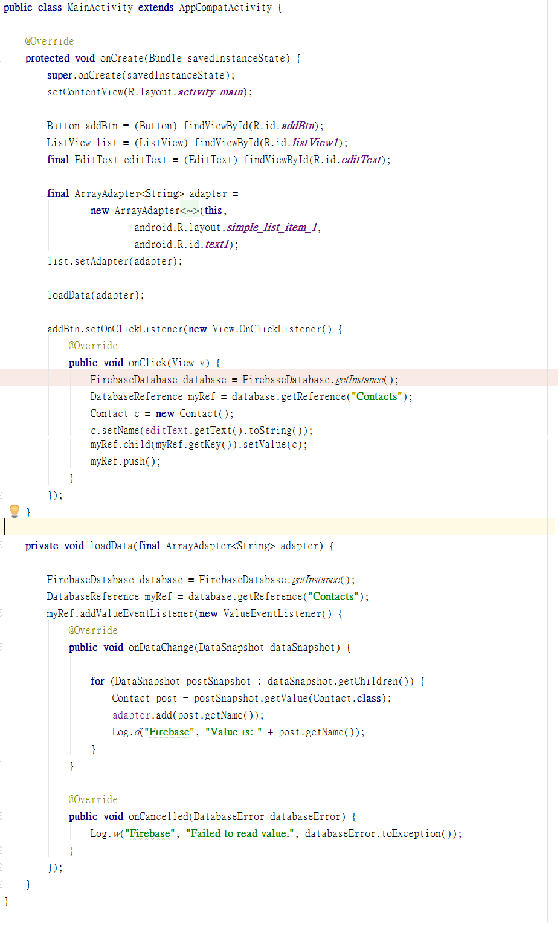This screenshot has height=927, width=560.
Task: Click AppCompatActivity in the class declaration
Action: pyautogui.click(x=225, y=8)
